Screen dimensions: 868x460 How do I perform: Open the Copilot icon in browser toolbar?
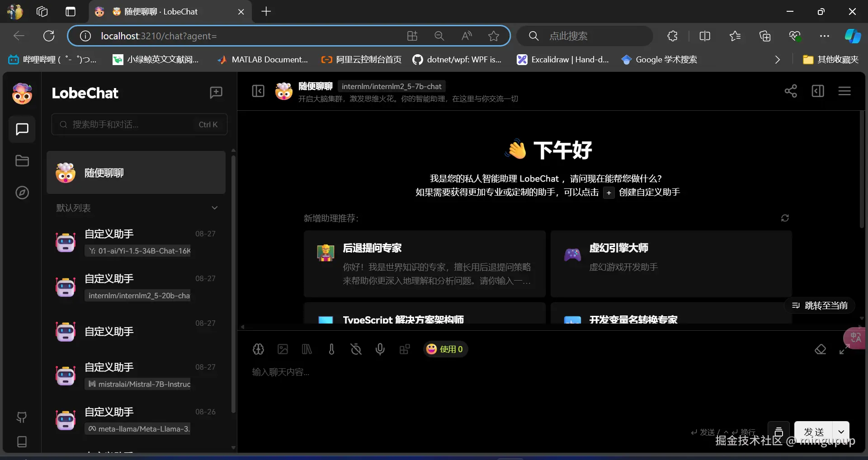click(853, 36)
